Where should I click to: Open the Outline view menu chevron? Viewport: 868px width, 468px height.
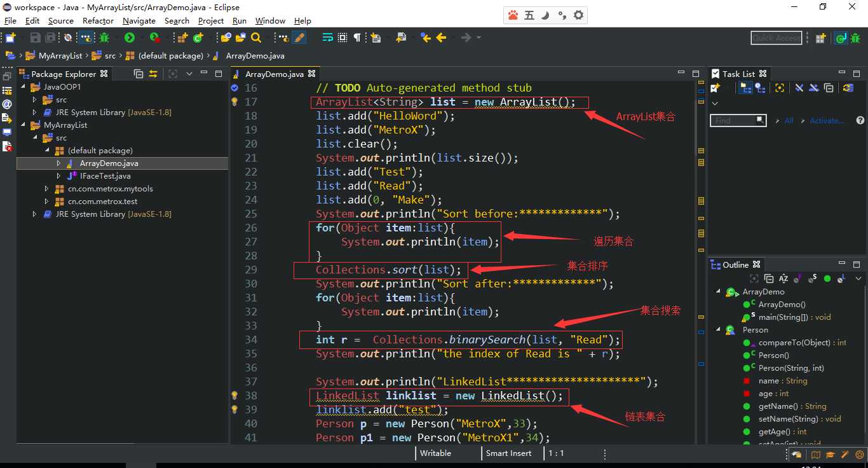coord(858,279)
